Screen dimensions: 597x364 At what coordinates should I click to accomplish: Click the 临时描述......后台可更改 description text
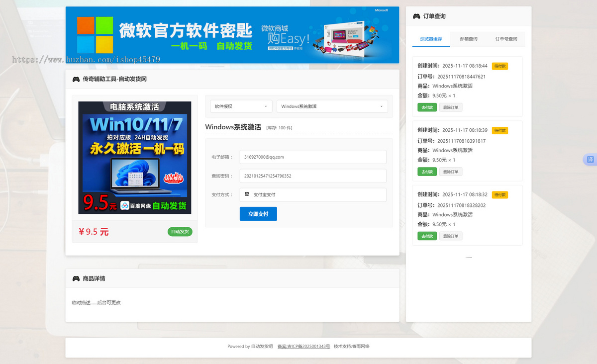97,302
